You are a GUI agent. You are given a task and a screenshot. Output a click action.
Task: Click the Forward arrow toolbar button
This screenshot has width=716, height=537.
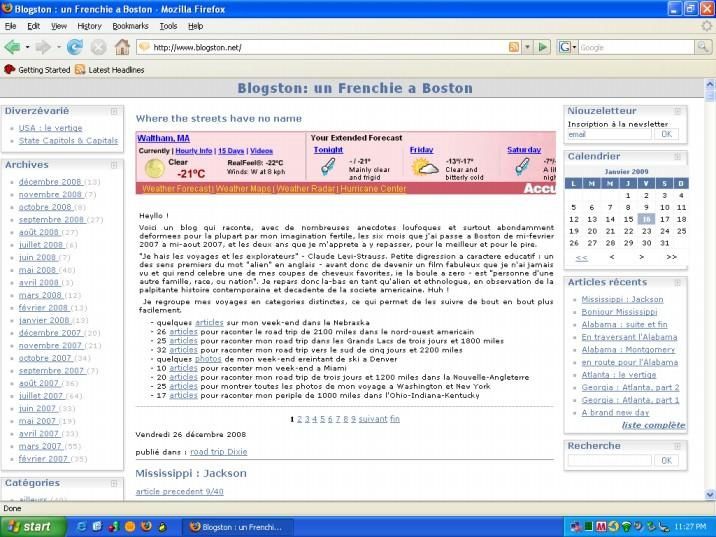[43, 47]
